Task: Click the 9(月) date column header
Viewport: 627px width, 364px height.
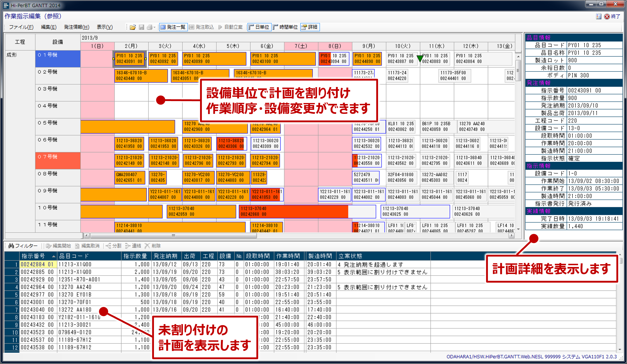Action: [x=369, y=46]
